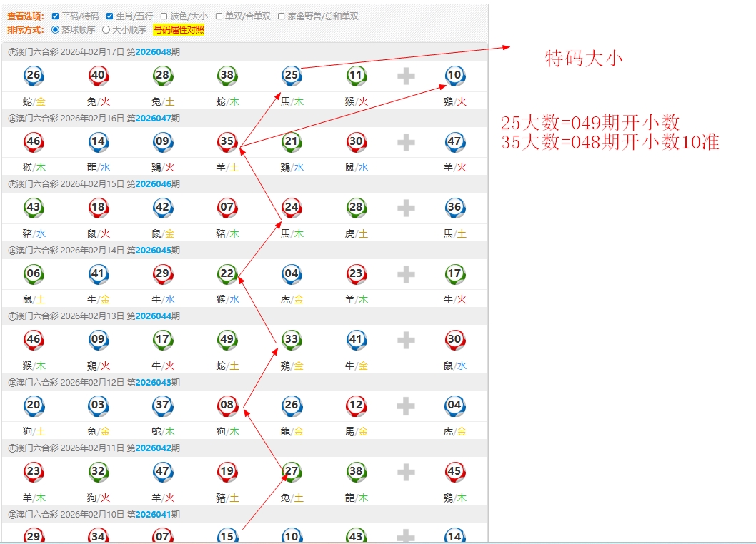Click green ball 22 in period 2026045
The width and height of the screenshot is (756, 544).
click(x=227, y=273)
